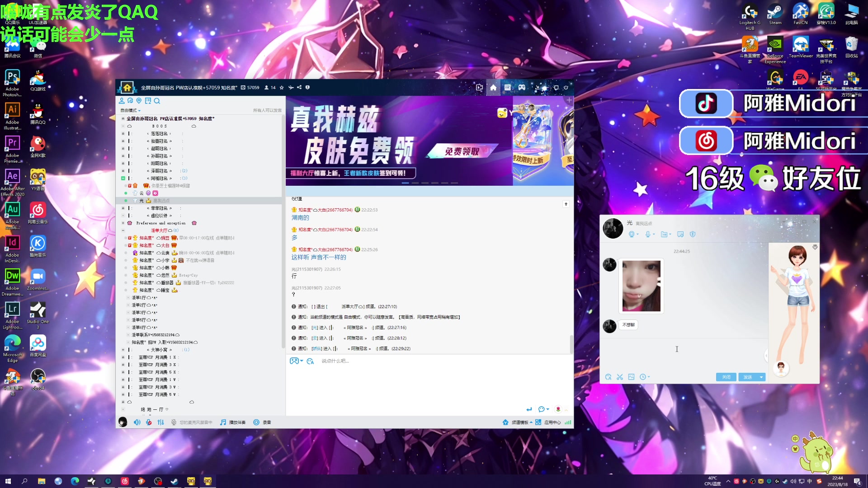Click the scissors screenshot icon in chat window
Viewport: 868px width, 488px height.
[x=619, y=376]
